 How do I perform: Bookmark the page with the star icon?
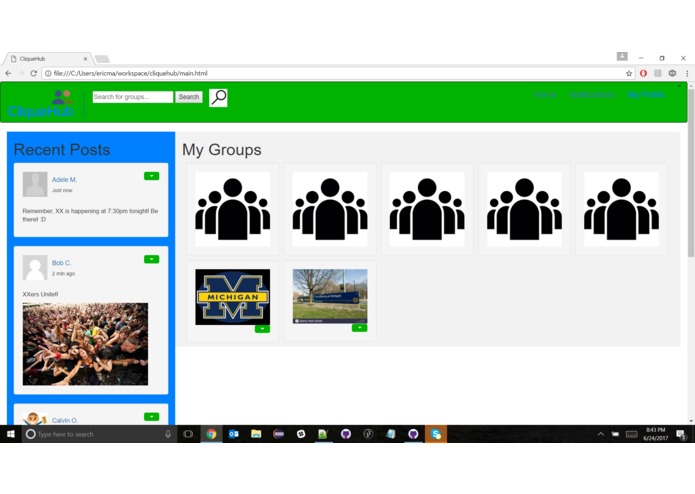click(x=629, y=74)
